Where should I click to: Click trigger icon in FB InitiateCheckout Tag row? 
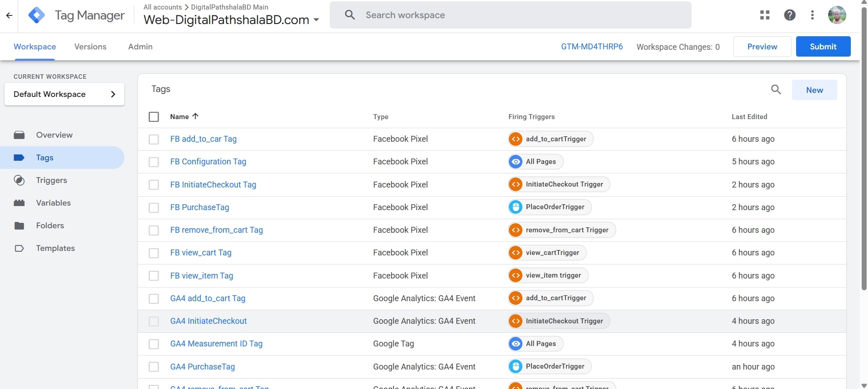(x=516, y=184)
